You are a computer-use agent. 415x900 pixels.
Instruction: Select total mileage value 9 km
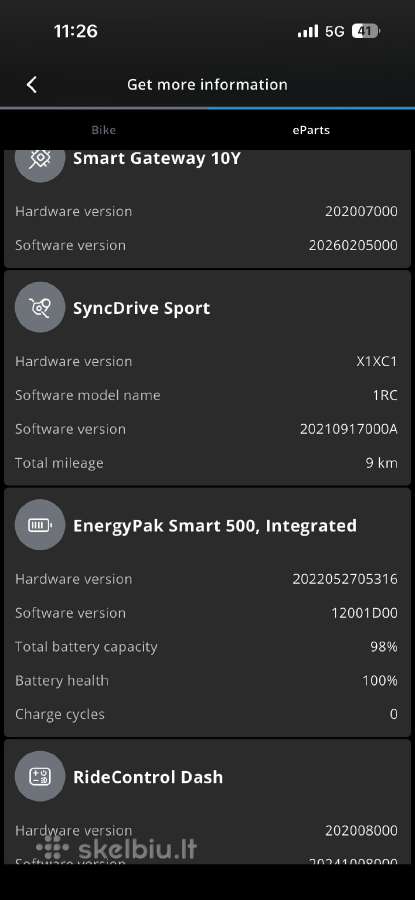tap(382, 463)
